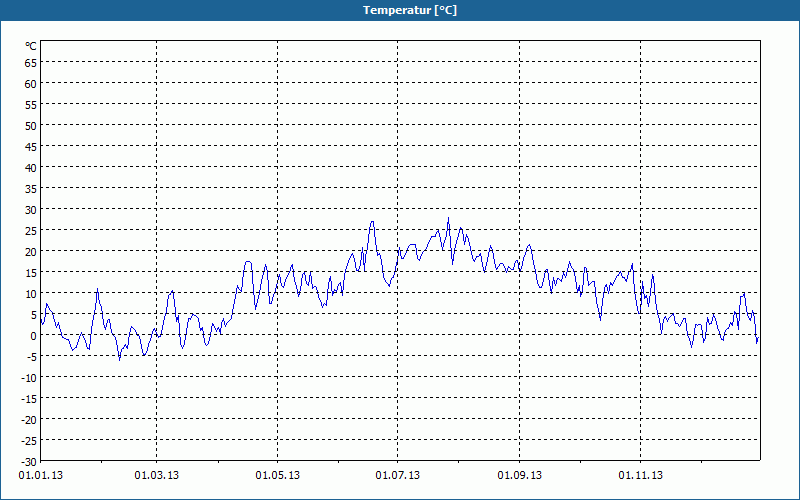Screen dimensions: 800x500
Task: Click the 01.07.13 date label
Action: tap(397, 476)
